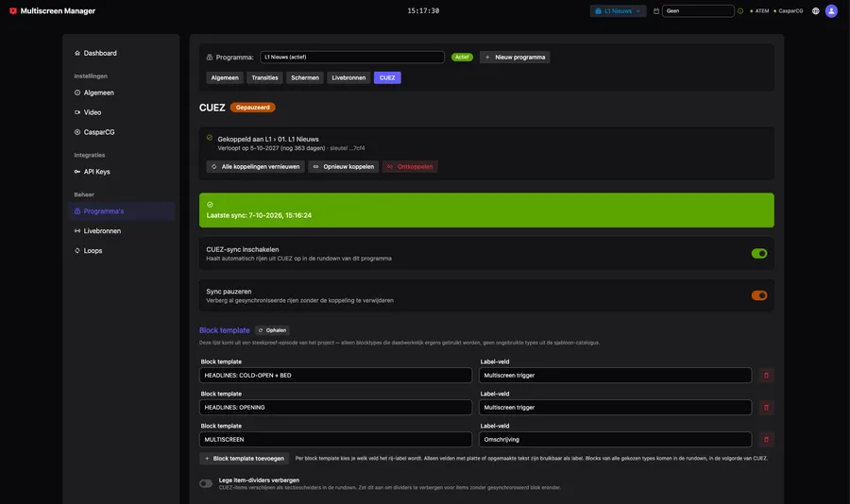The image size is (850, 504).
Task: Click Alle koppelingen vernieuwen button
Action: pyautogui.click(x=255, y=167)
